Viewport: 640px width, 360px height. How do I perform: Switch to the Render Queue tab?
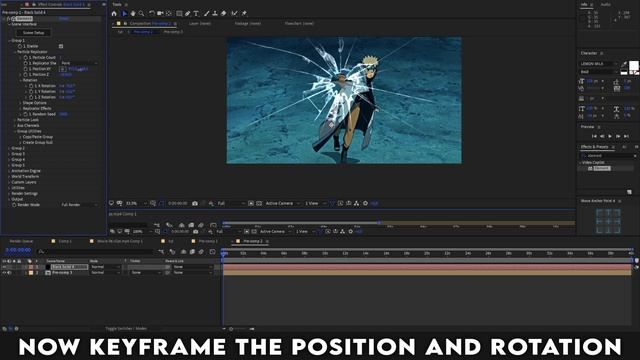click(x=21, y=241)
